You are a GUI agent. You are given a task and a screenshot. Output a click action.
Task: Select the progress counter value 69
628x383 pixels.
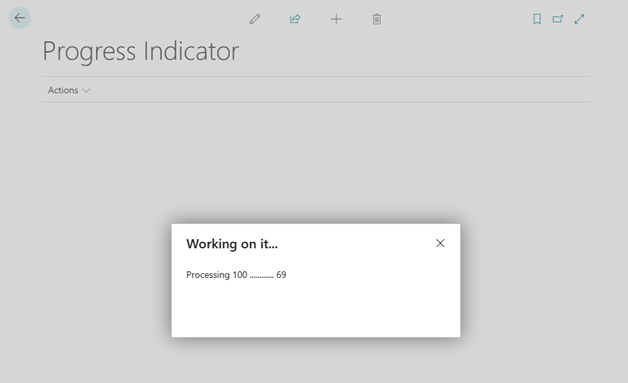[x=281, y=275]
